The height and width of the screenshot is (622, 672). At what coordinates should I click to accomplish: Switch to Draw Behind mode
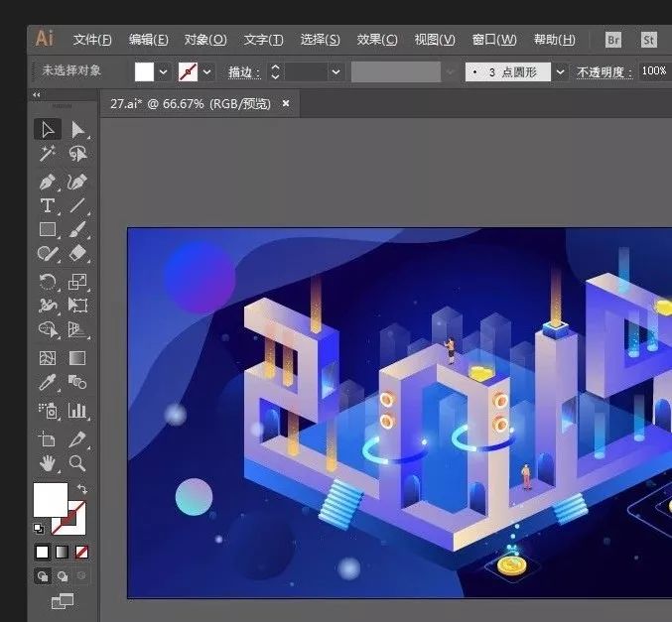[x=61, y=575]
